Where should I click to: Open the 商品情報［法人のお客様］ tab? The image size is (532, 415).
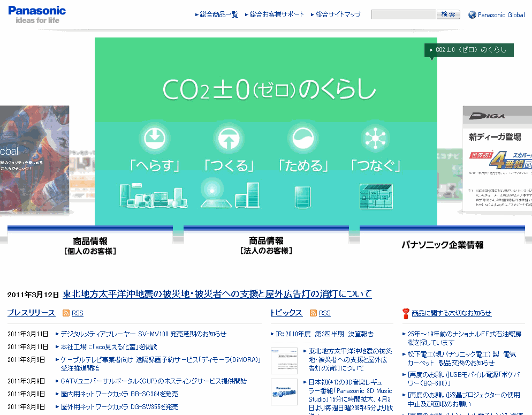pyautogui.click(x=267, y=246)
